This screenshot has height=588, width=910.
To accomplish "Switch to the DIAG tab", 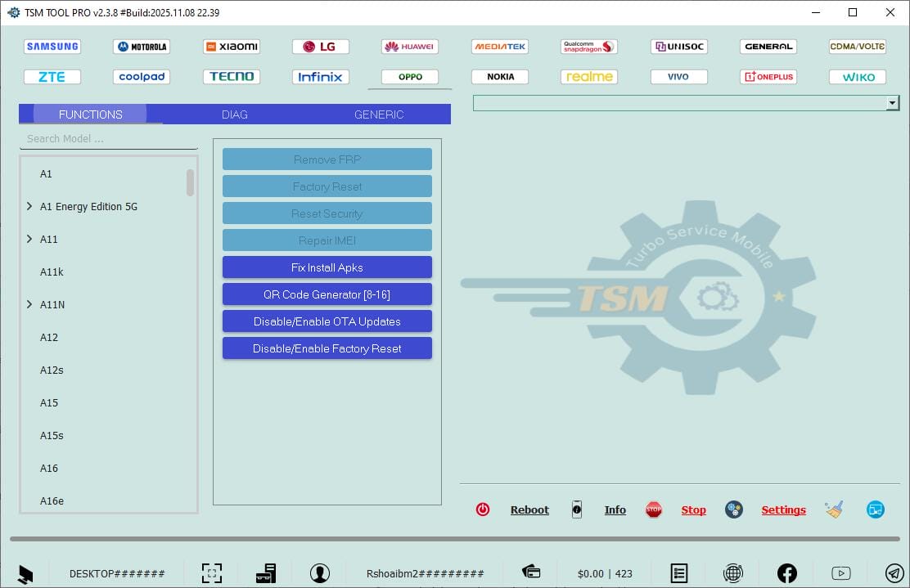I will pyautogui.click(x=234, y=114).
